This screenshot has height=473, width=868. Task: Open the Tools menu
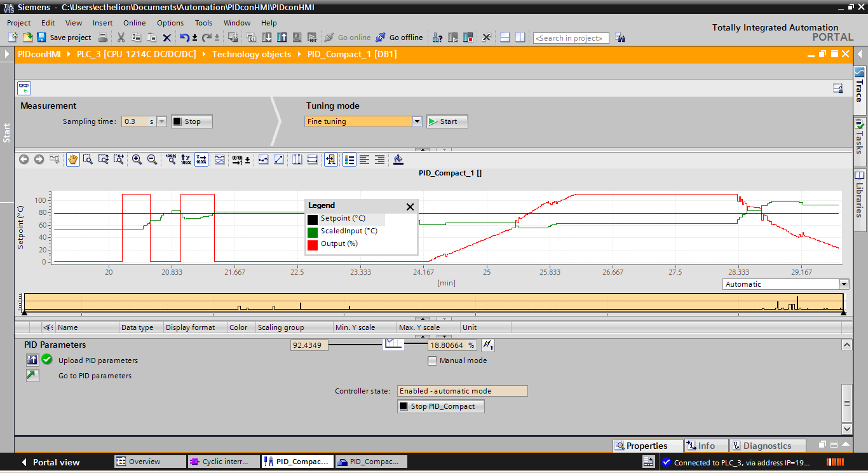203,22
